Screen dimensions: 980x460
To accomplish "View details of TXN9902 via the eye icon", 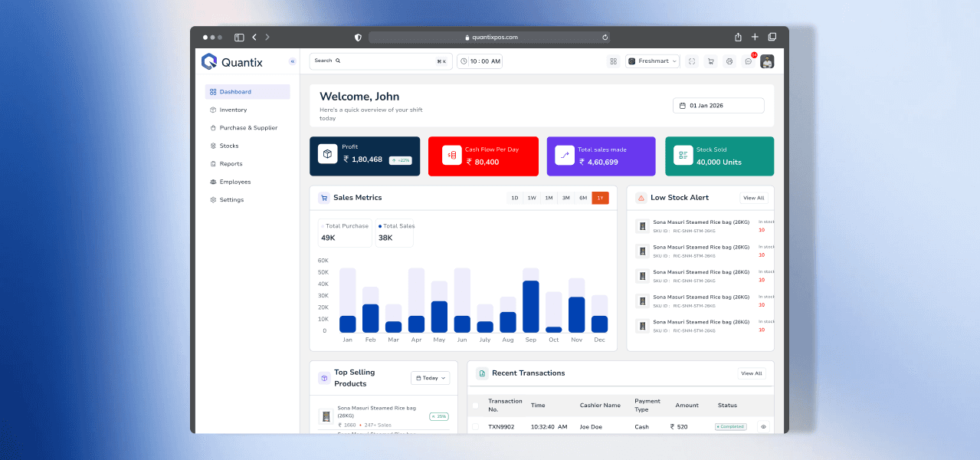I will tap(763, 426).
